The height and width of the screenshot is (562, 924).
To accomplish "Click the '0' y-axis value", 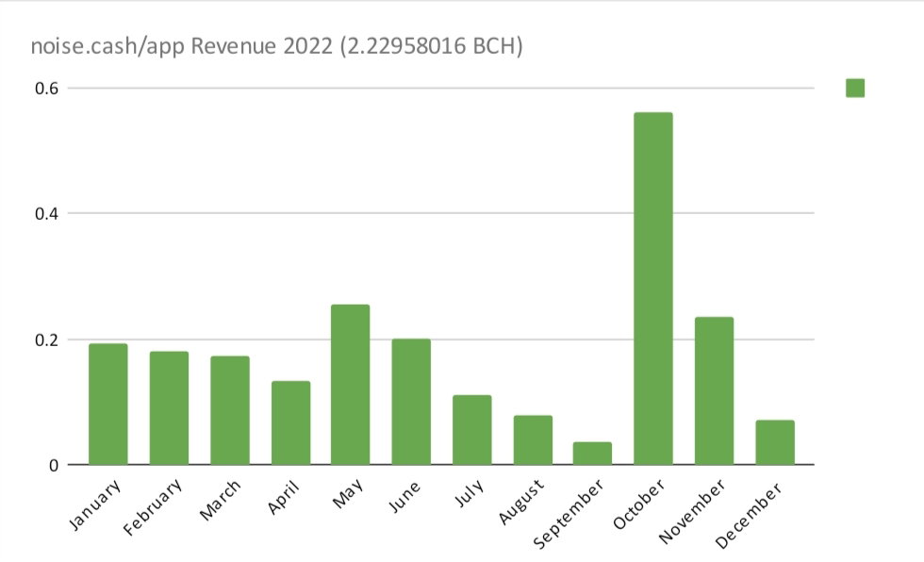I will click(54, 466).
